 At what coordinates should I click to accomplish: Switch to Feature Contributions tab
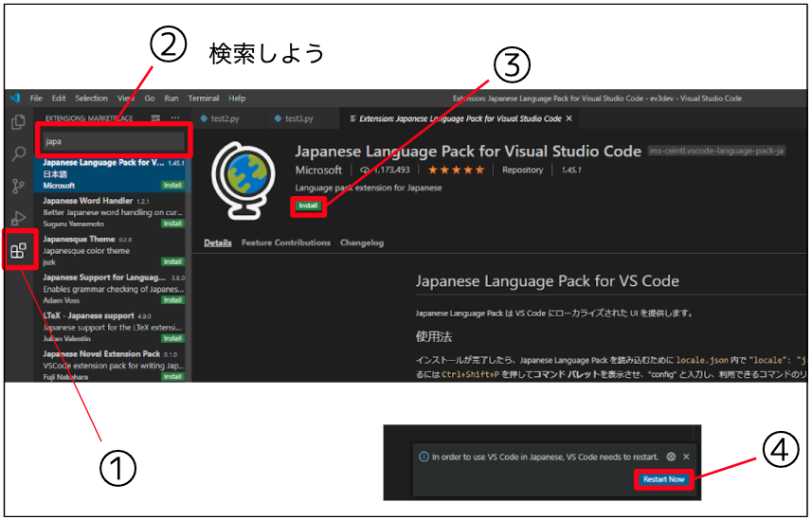286,242
